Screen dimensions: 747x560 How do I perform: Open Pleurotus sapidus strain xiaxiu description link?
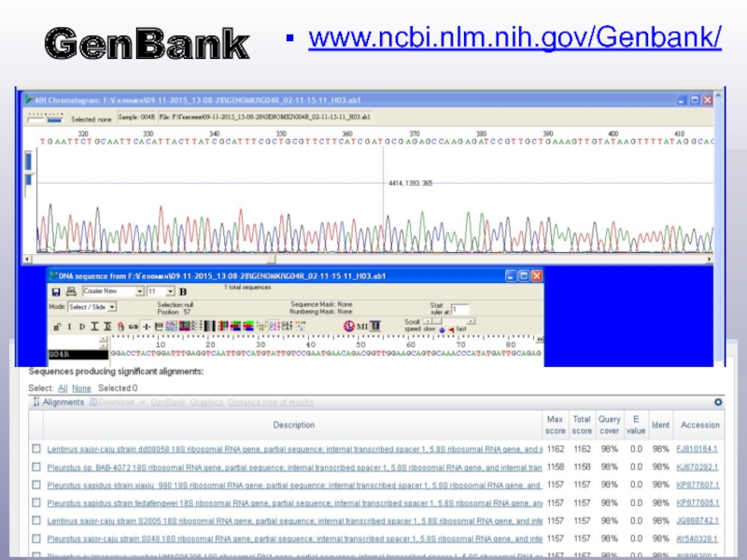[294, 485]
